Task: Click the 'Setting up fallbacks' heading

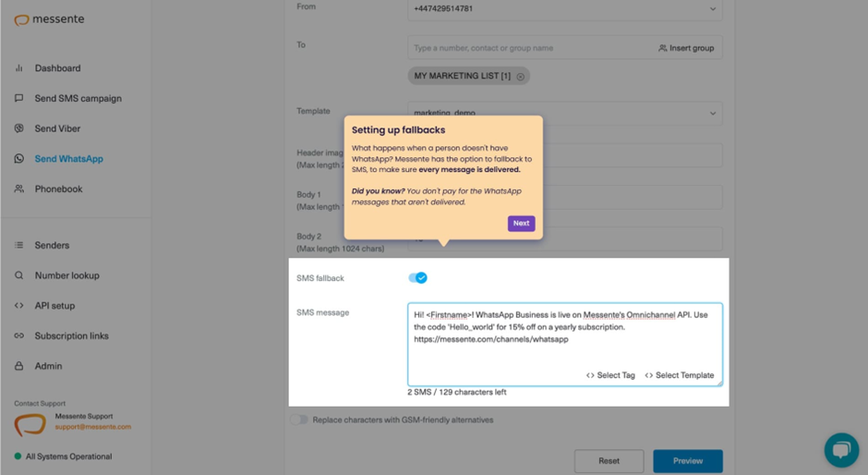Action: click(x=399, y=129)
